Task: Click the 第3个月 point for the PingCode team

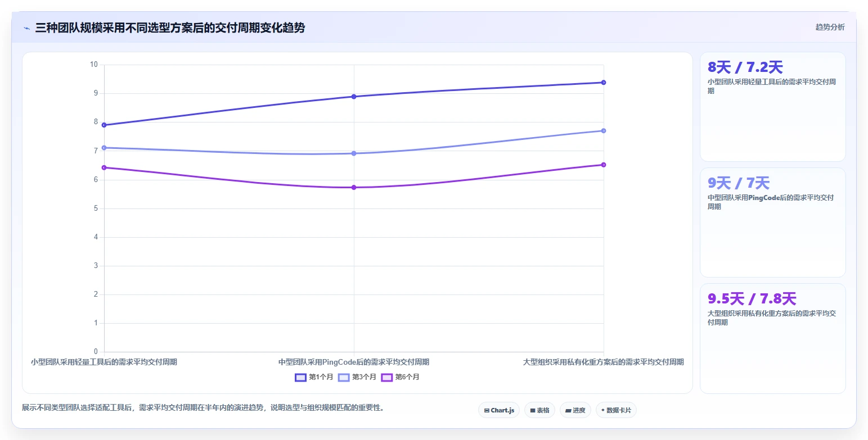Action: pyautogui.click(x=354, y=153)
